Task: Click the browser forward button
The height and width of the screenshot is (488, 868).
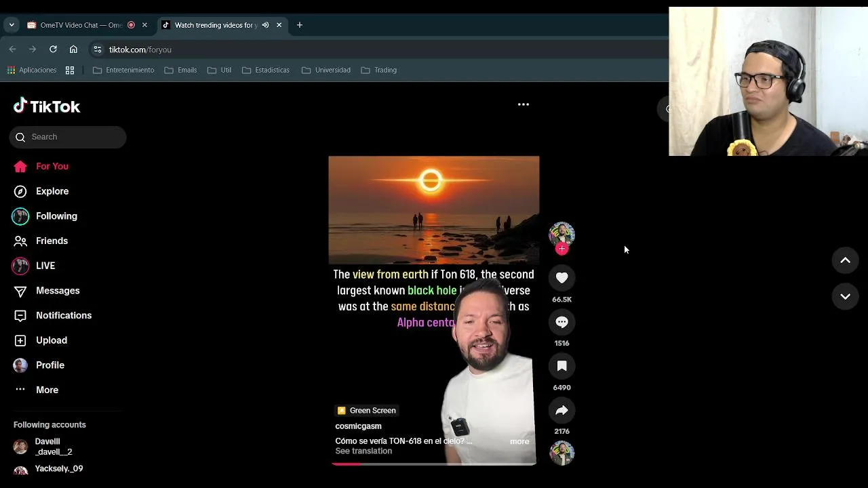Action: click(x=33, y=49)
